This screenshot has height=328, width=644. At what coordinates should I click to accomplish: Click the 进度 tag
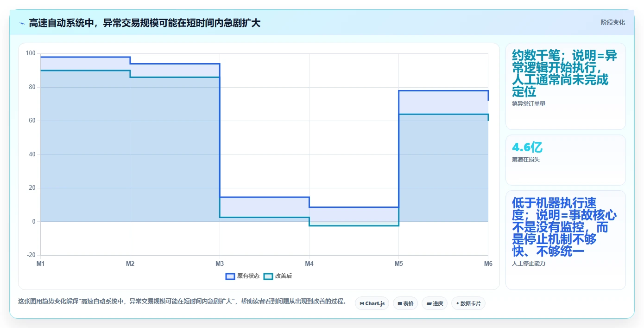435,303
